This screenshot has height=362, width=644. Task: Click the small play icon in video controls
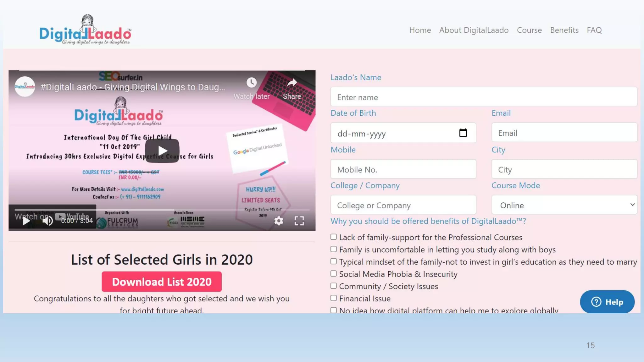pyautogui.click(x=26, y=221)
